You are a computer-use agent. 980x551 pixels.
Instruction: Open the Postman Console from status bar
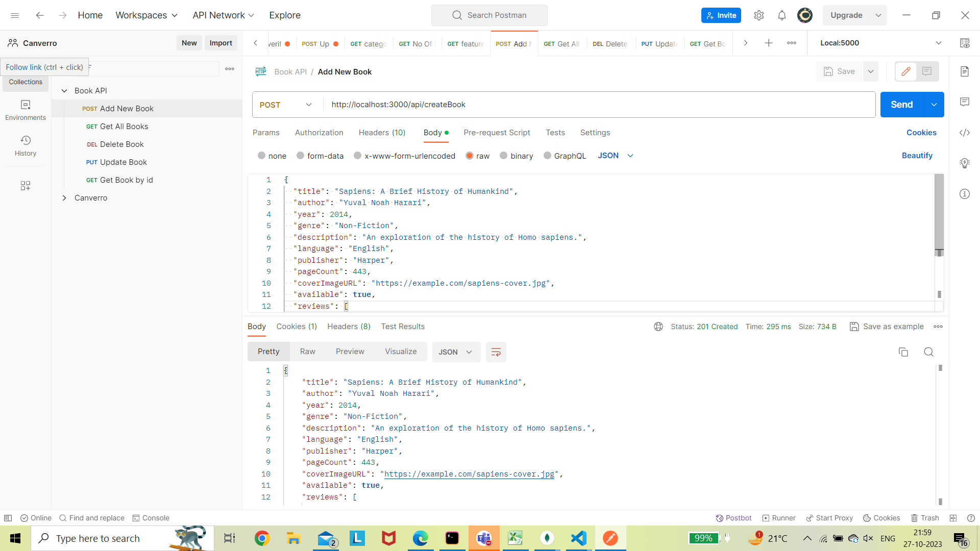[151, 518]
